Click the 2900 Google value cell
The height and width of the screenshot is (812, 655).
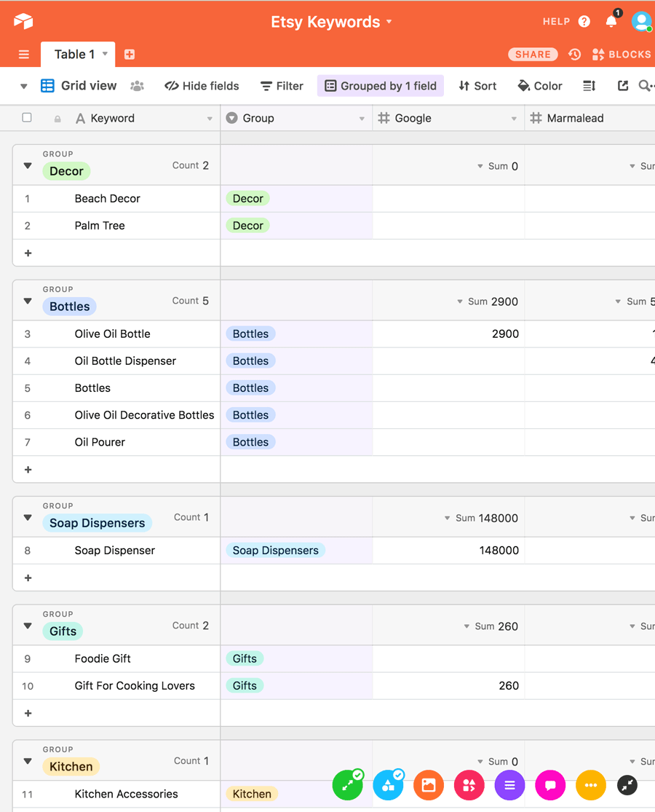pos(448,334)
